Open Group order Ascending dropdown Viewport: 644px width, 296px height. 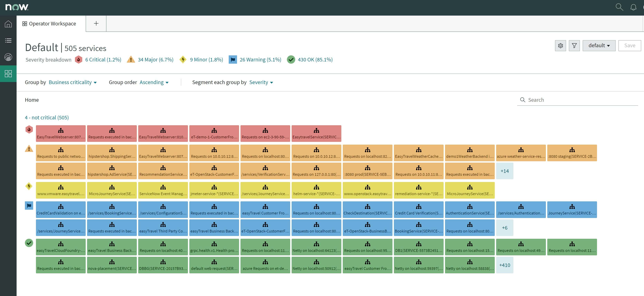coord(154,82)
